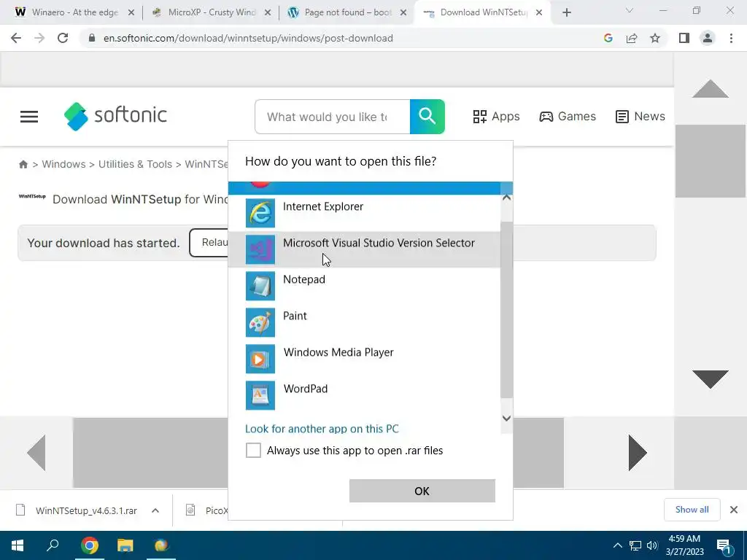Open the Chrome profile menu

coord(708,38)
